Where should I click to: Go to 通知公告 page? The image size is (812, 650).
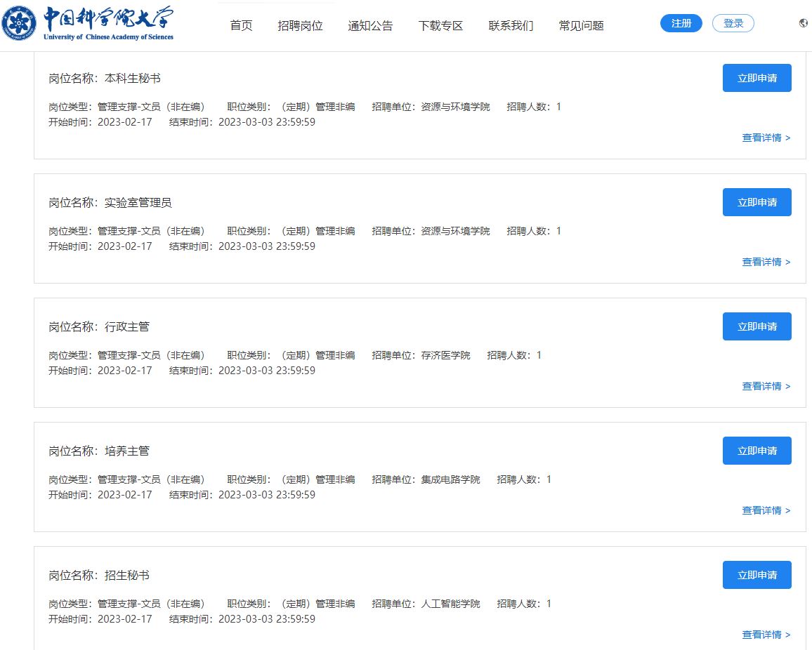370,25
